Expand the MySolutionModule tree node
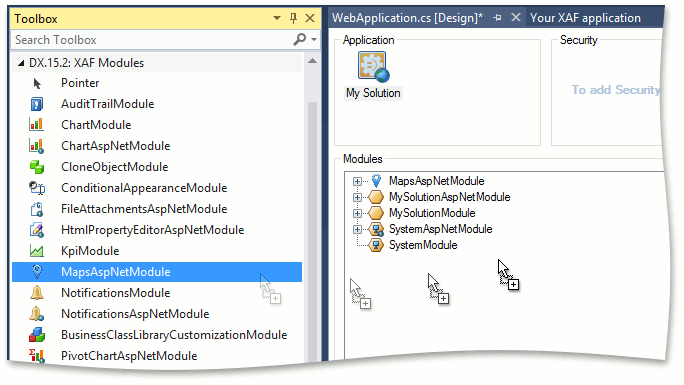The height and width of the screenshot is (385, 684). tap(357, 213)
